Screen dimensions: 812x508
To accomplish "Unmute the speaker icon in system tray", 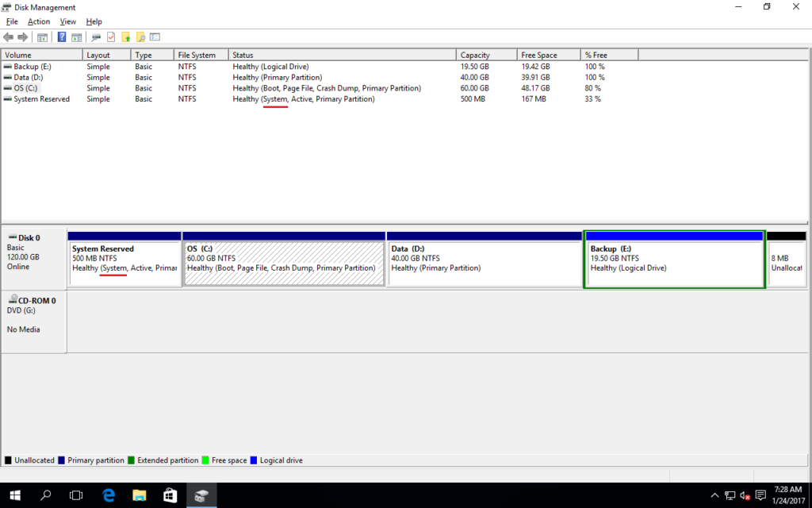I will pos(744,495).
